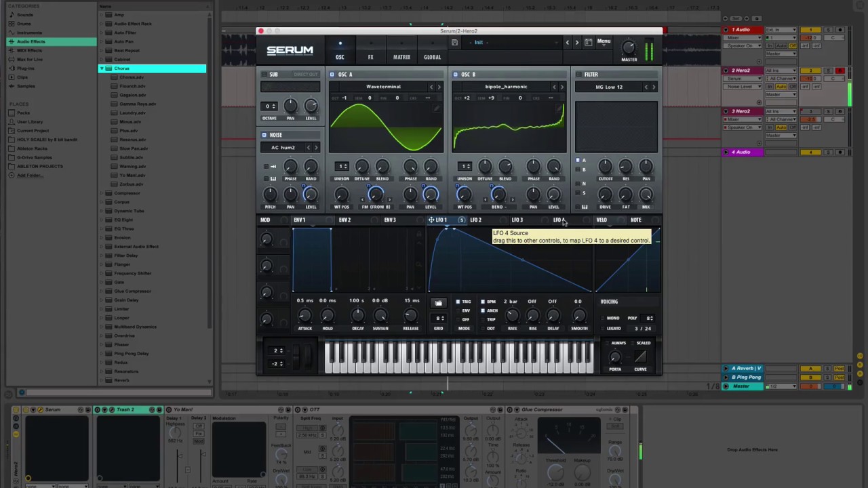The width and height of the screenshot is (868, 488).
Task: Click the filter CUTOFF knob
Action: [605, 167]
